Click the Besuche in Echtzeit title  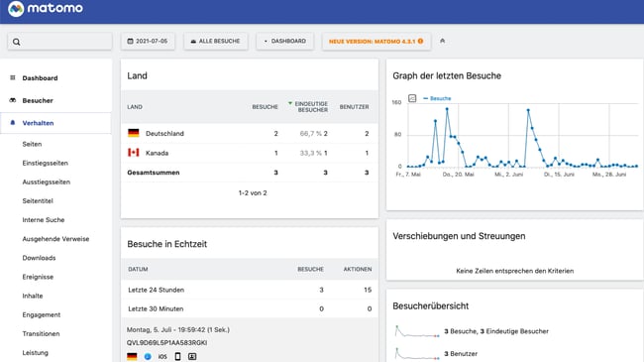tap(167, 244)
